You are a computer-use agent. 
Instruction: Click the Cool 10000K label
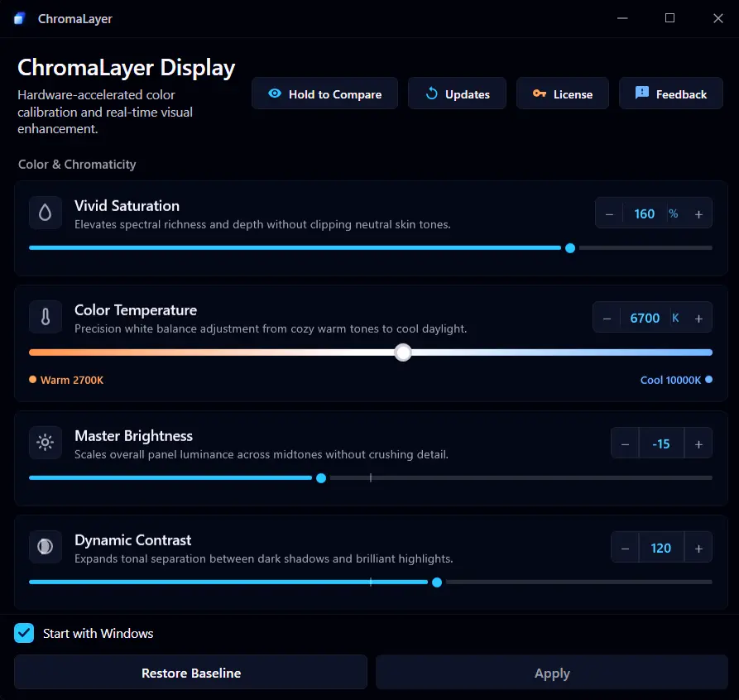pyautogui.click(x=670, y=380)
